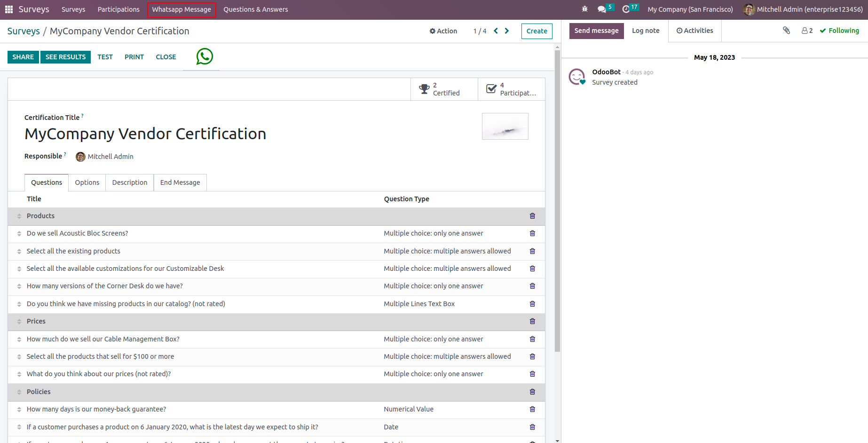
Task: Delete the '$100 or more' products question
Action: 532,356
